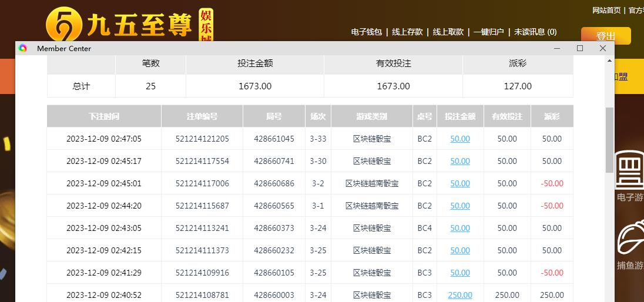Click scrollbar up arrow in Member Center
Viewport: 644px width, 302px height.
[609, 61]
